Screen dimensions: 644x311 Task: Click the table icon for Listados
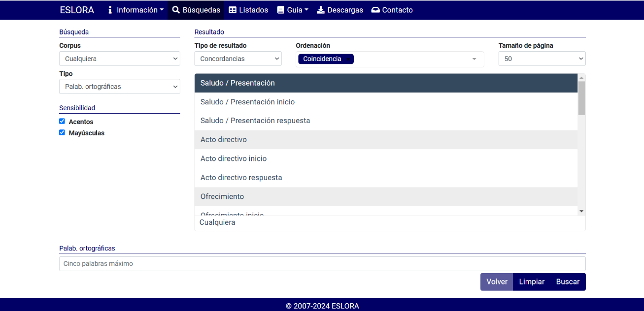[x=233, y=10]
